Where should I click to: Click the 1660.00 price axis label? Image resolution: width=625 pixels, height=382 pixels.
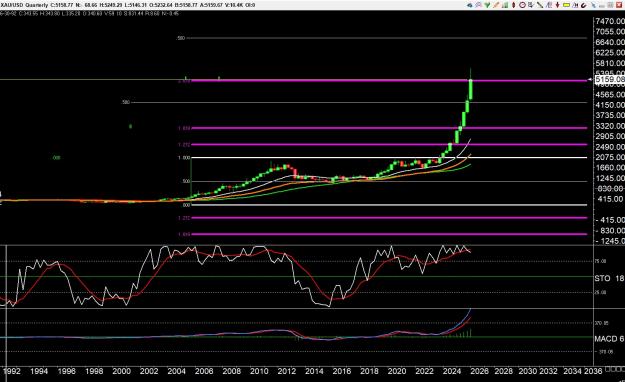coord(610,167)
